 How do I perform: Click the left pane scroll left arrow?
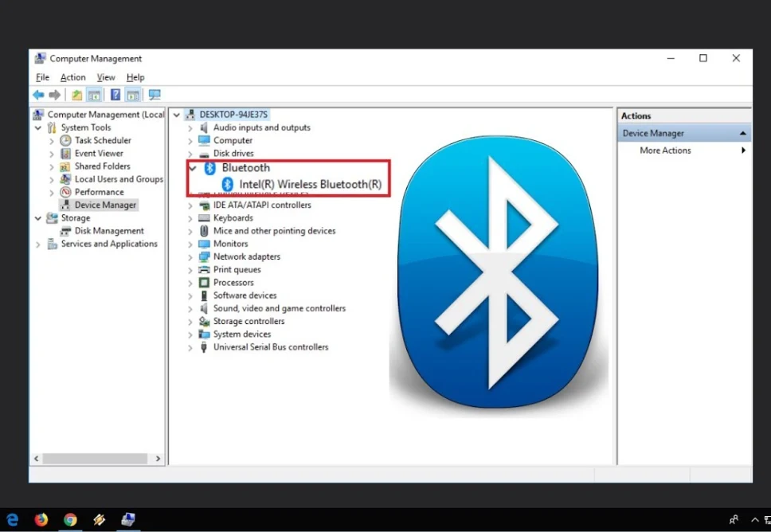click(36, 458)
